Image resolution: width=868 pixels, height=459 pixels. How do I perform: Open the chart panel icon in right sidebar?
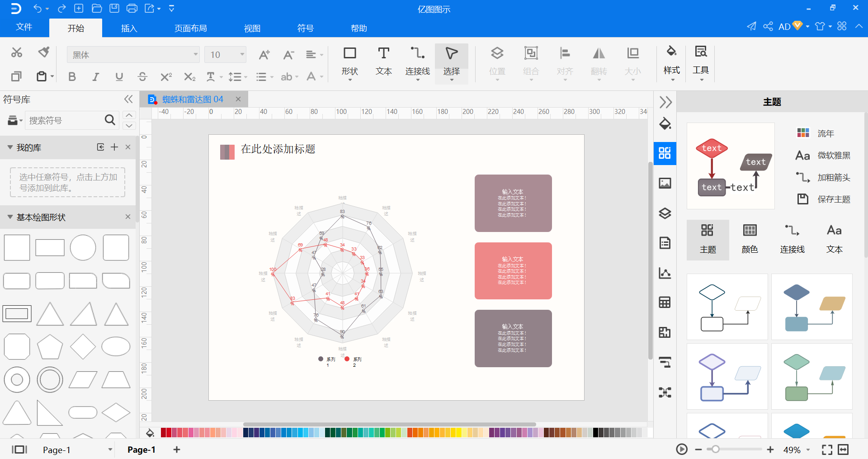tap(665, 273)
